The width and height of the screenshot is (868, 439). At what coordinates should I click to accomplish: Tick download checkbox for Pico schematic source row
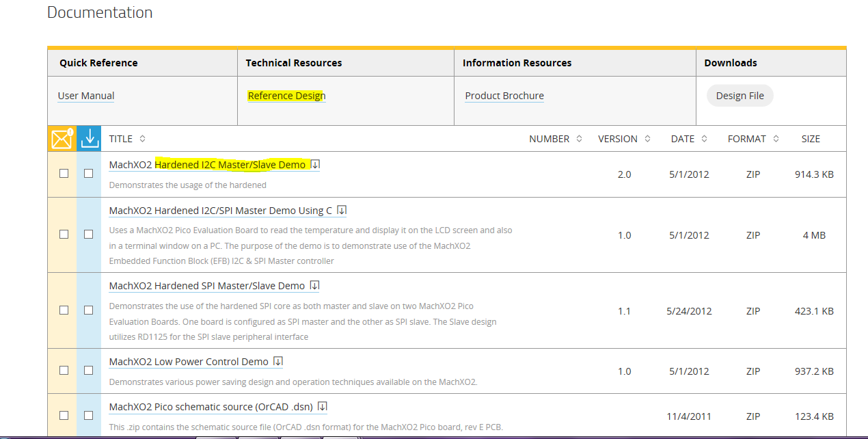tap(88, 415)
